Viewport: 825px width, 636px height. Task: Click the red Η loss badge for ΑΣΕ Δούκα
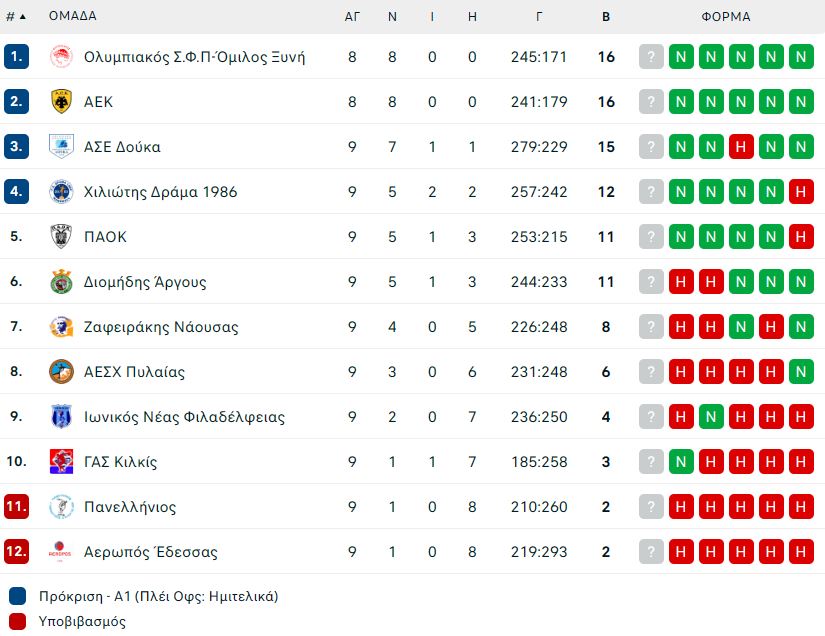click(x=741, y=146)
